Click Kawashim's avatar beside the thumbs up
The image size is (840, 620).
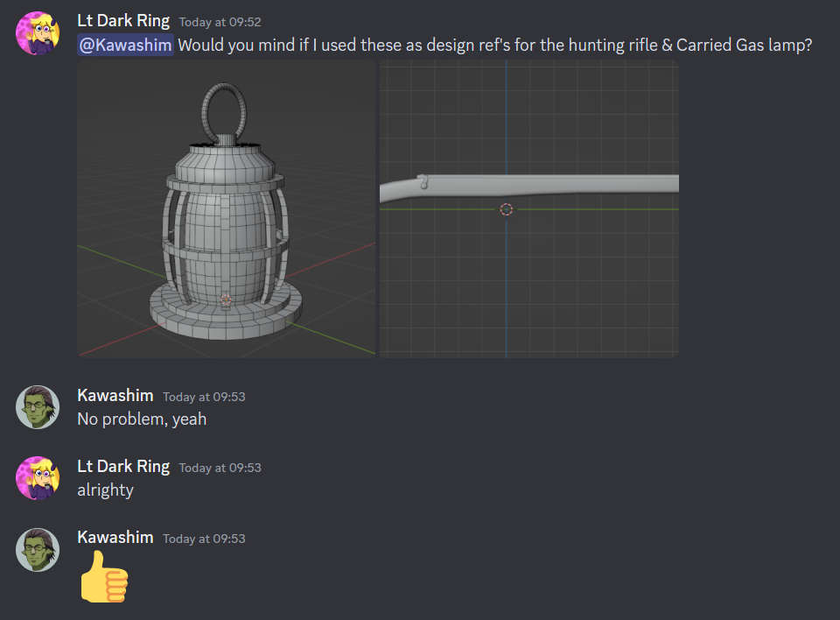click(x=38, y=550)
